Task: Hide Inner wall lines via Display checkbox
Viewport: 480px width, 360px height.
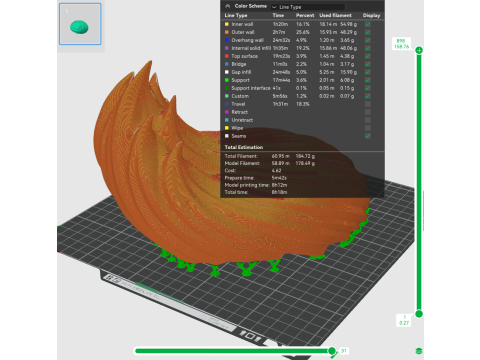Action: click(368, 24)
